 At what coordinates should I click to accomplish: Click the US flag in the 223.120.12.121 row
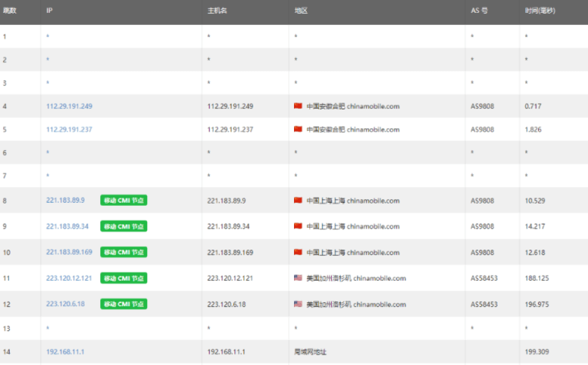click(298, 278)
